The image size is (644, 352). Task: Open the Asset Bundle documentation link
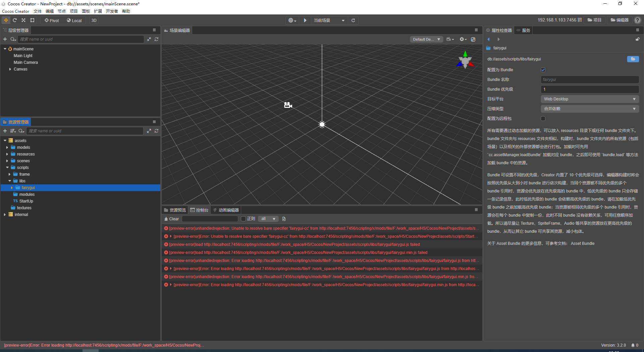583,244
